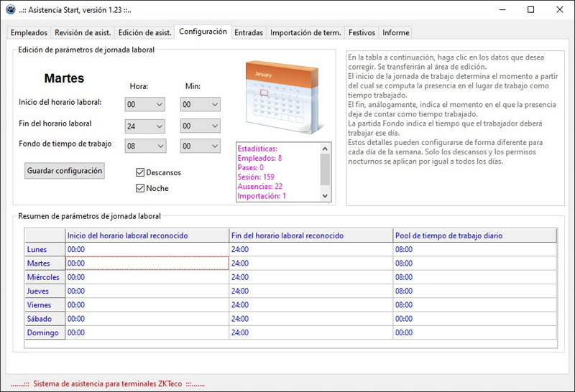Open the Importación de term. tab
This screenshot has width=575, height=392.
click(x=305, y=33)
